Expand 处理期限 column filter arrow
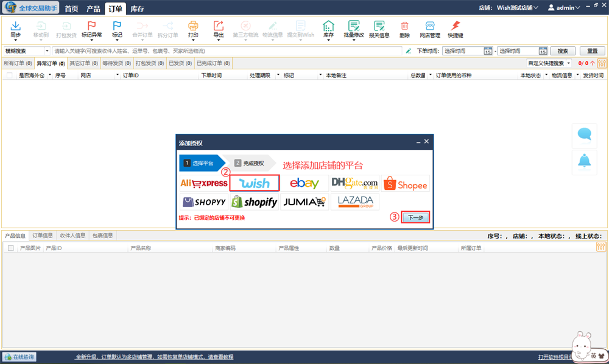The image size is (609, 364). tap(278, 75)
